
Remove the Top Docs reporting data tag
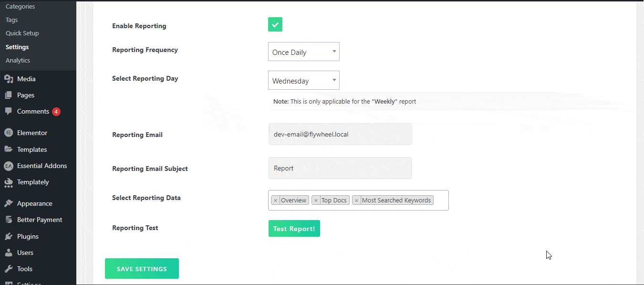coord(316,201)
